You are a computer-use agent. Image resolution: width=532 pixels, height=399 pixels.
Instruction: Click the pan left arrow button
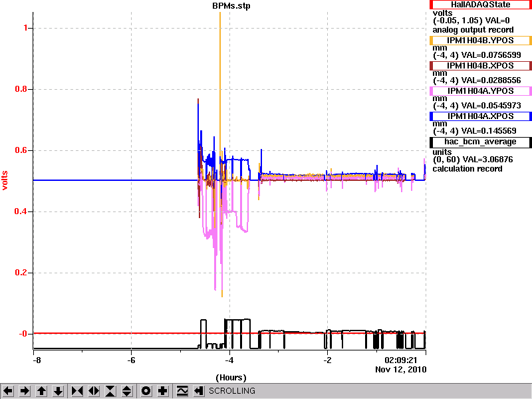[8, 391]
